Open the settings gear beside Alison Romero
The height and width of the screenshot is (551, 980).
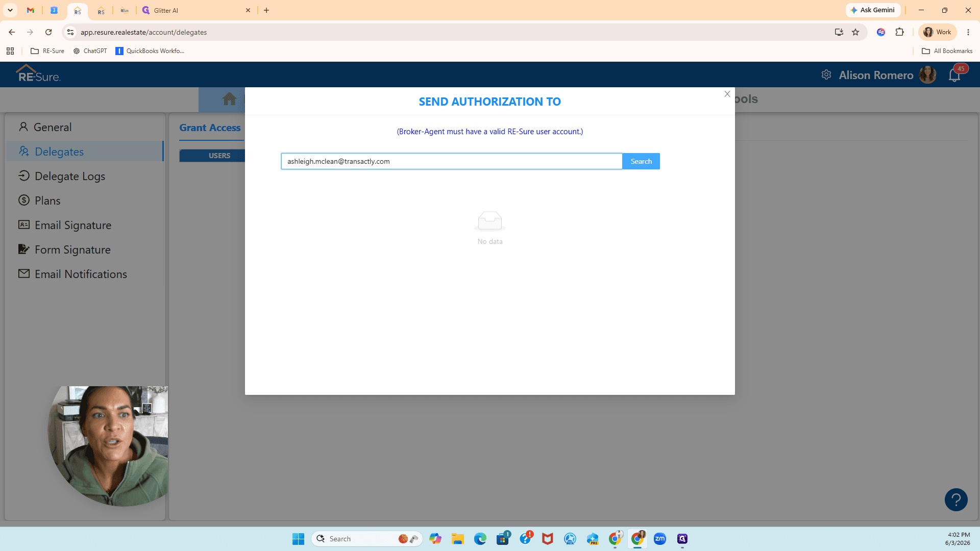(826, 75)
